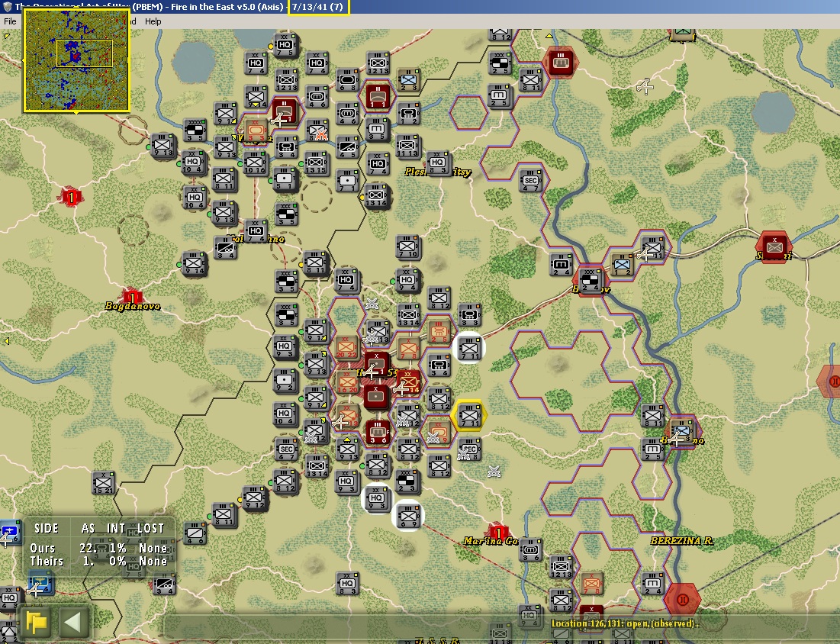Select Soviet 16-20 infantry division
Image resolution: width=840 pixels, height=644 pixels.
pyautogui.click(x=346, y=382)
